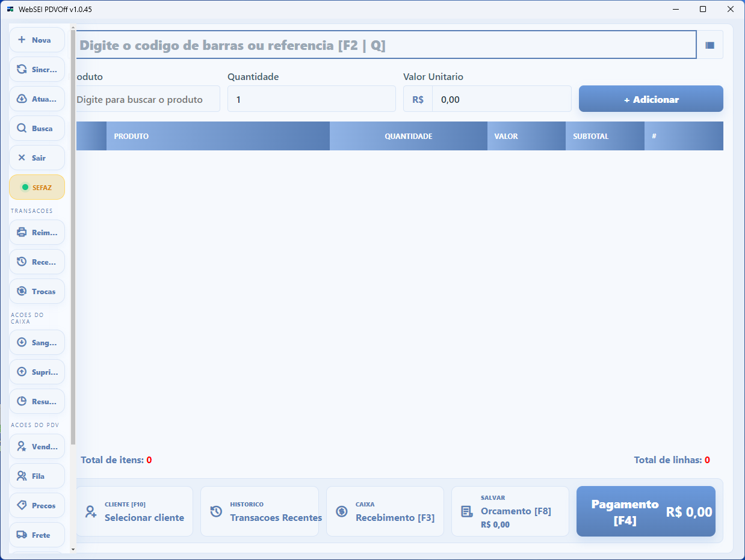Click the clock icon on Historico card
The height and width of the screenshot is (560, 745).
216,512
